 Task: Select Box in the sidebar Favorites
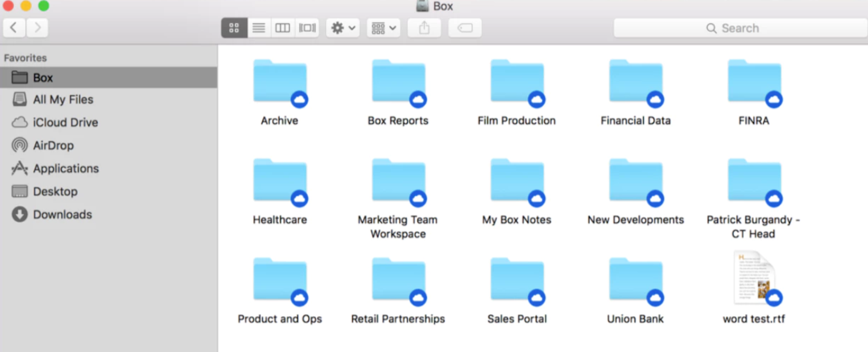[109, 77]
